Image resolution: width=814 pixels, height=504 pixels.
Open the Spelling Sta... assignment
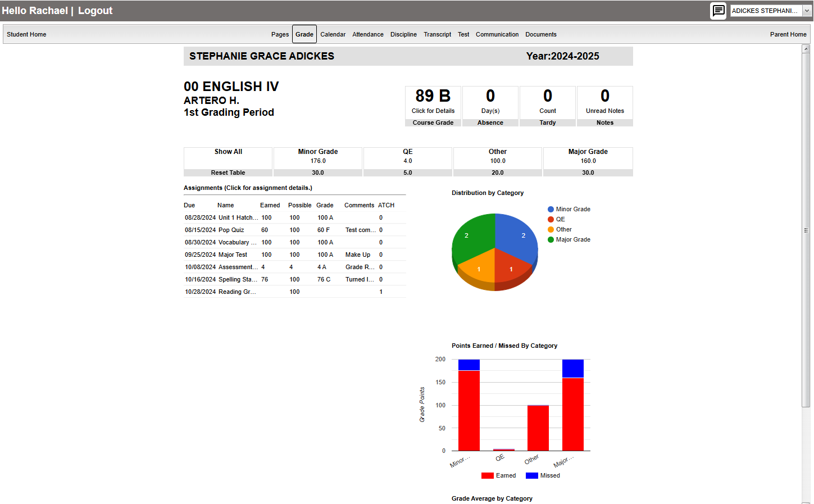pyautogui.click(x=294, y=279)
